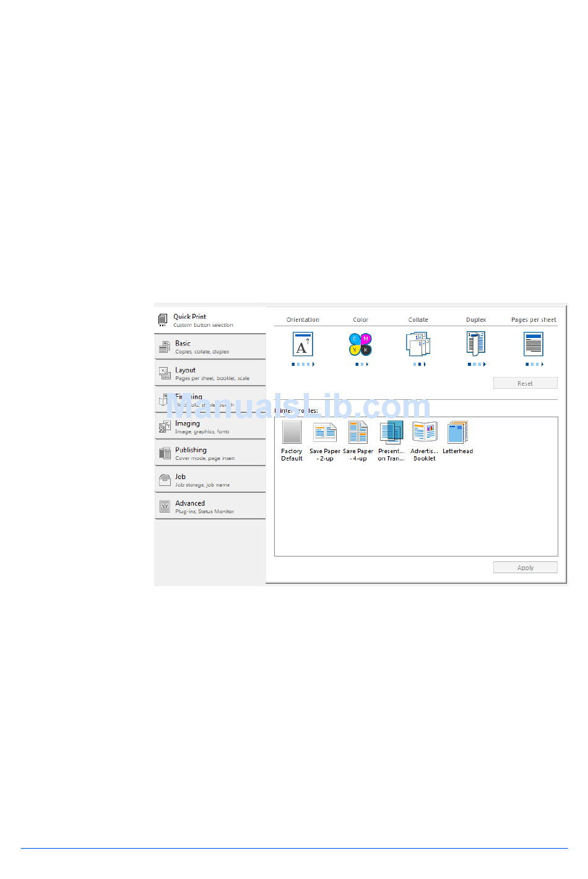Click the Orientation option indicator dots
The width and height of the screenshot is (588, 879).
(303, 365)
